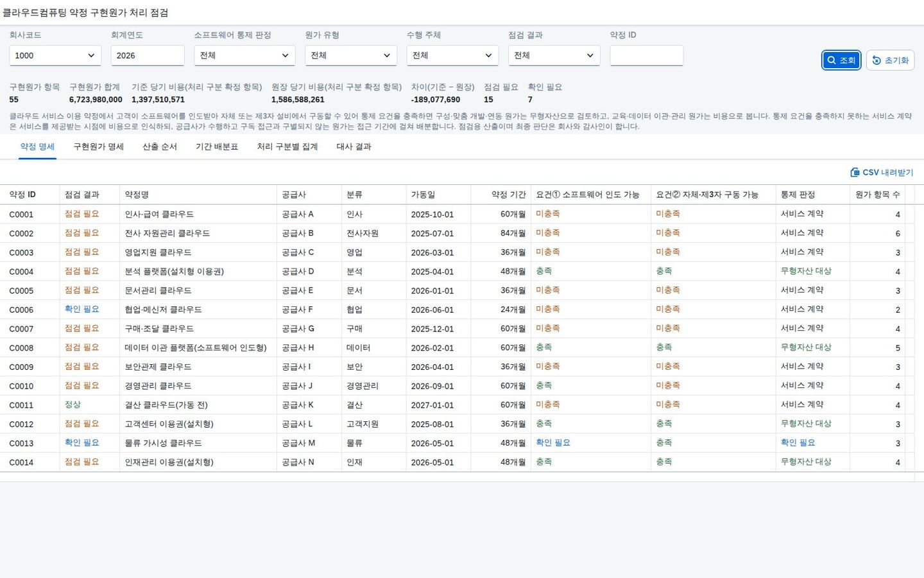Click 구현원가 합계 value 6,723,980,000
This screenshot has width=924, height=578.
[x=96, y=100]
